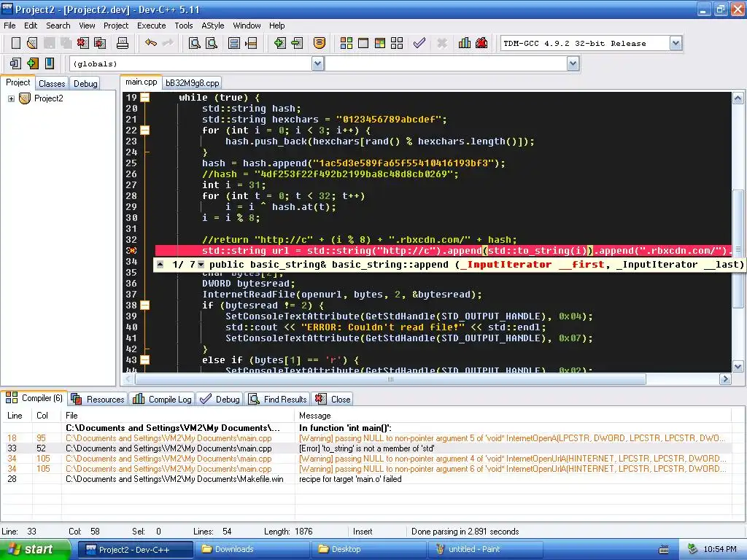Show previous overload in append tooltip
This screenshot has width=747, height=560.
click(x=160, y=265)
